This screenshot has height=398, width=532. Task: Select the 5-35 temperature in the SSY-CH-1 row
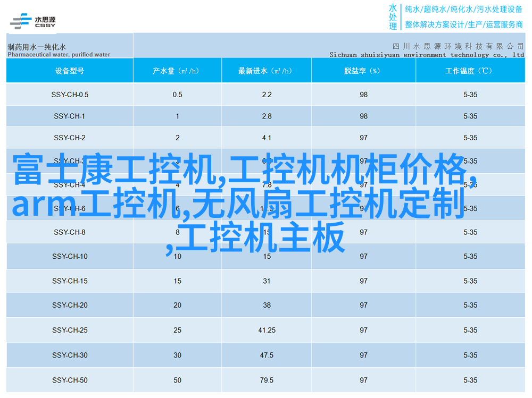tap(470, 116)
